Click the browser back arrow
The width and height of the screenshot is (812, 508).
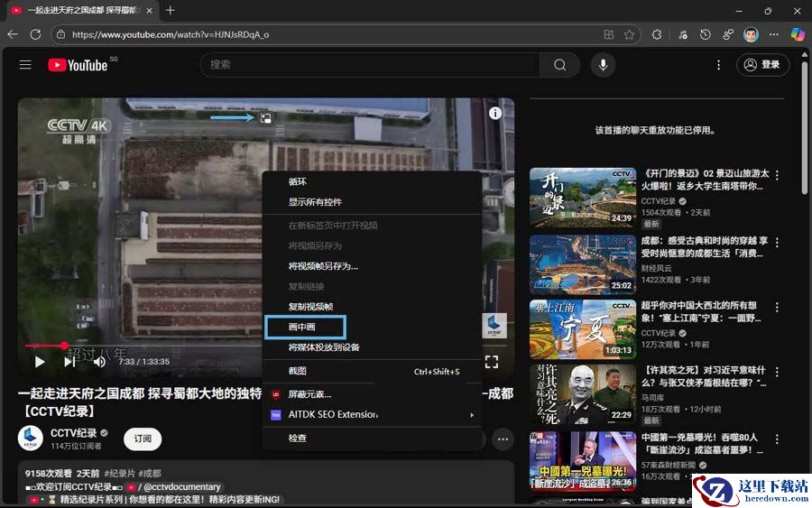click(x=13, y=34)
